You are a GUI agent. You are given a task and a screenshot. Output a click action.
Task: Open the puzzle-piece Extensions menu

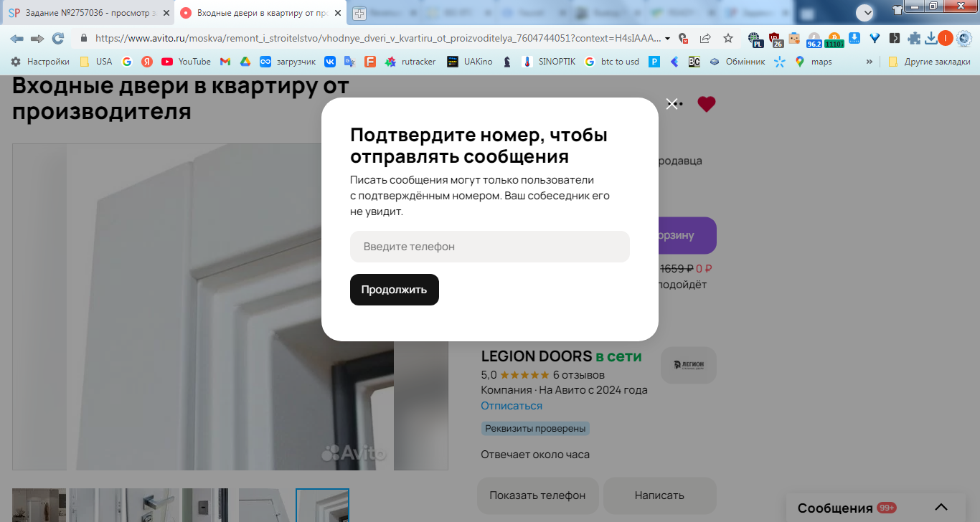click(x=914, y=39)
